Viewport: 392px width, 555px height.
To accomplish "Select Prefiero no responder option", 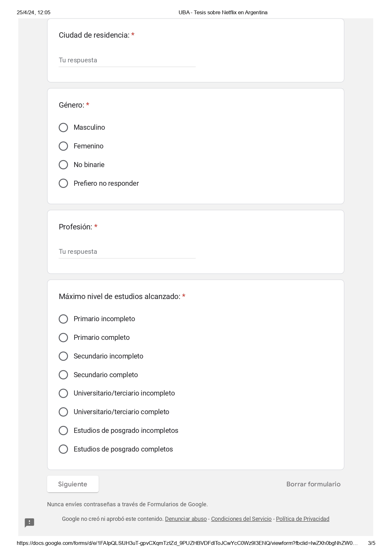I will (x=63, y=184).
